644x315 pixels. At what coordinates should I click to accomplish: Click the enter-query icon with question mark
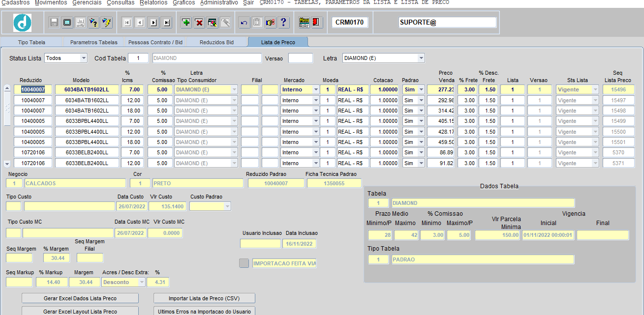tap(94, 22)
